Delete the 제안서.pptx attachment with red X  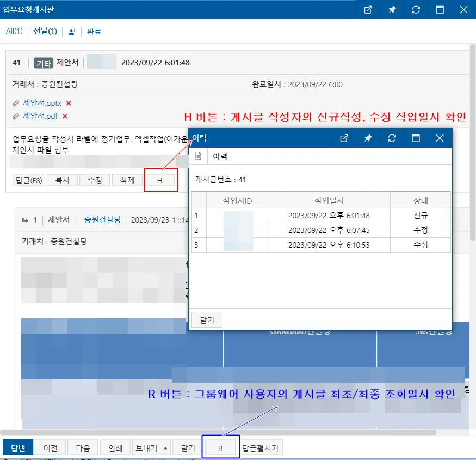point(69,103)
